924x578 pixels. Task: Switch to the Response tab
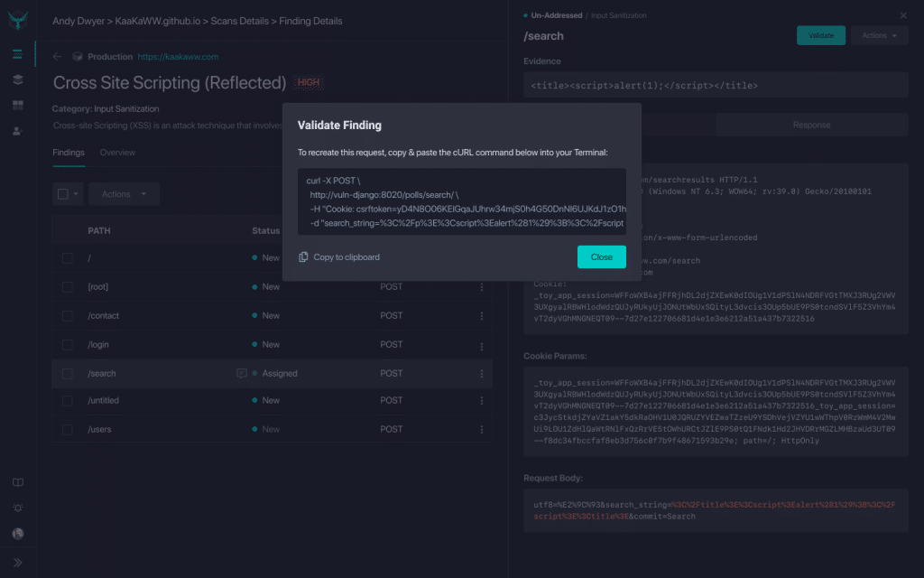click(811, 125)
